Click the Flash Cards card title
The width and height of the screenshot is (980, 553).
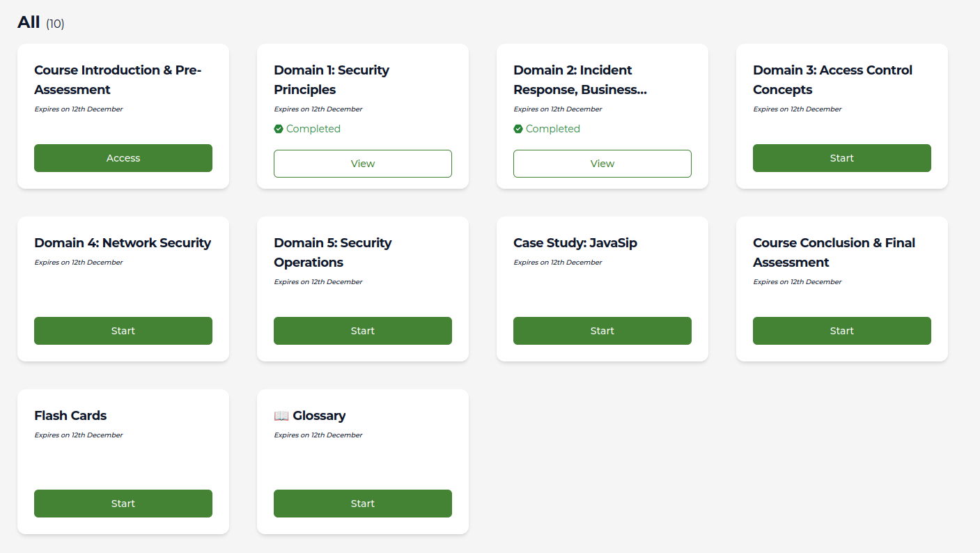[70, 416]
